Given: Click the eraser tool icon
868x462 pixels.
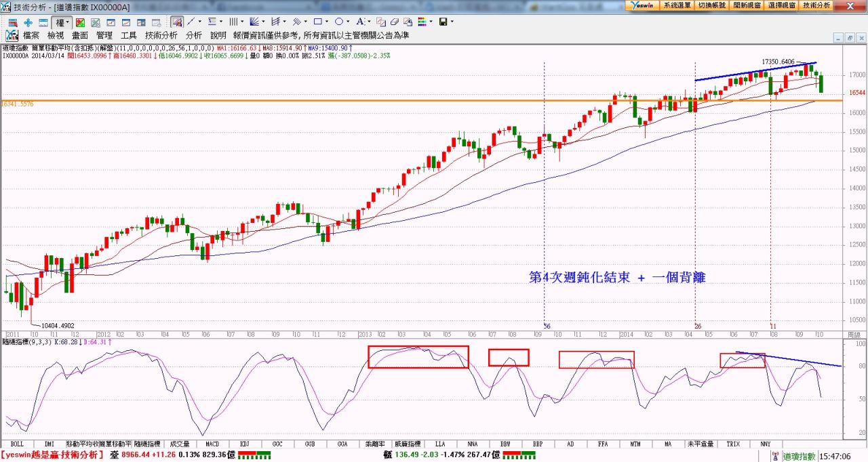Looking at the screenshot, I should [x=395, y=22].
